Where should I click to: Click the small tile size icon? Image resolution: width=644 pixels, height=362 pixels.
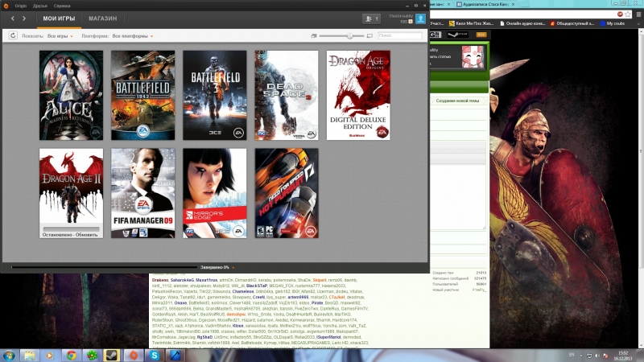click(x=313, y=35)
